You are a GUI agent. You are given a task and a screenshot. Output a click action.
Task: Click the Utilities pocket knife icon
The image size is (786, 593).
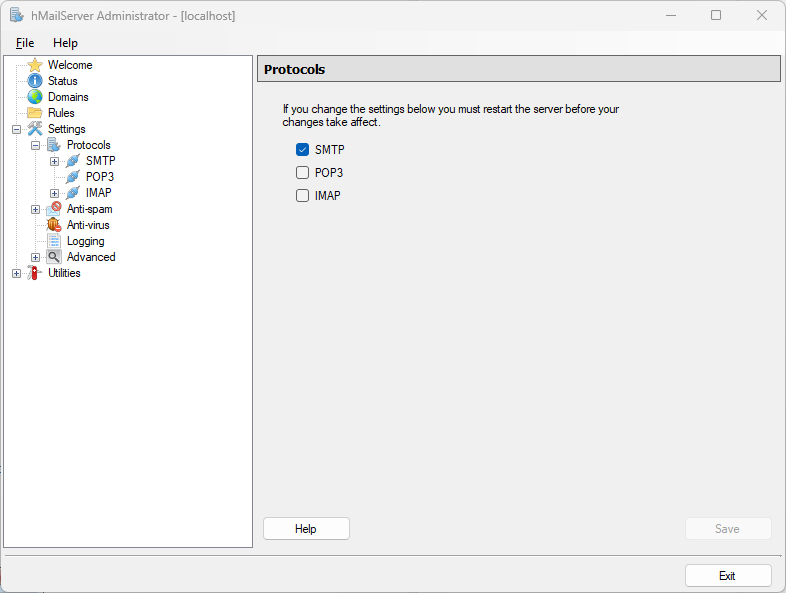(34, 273)
